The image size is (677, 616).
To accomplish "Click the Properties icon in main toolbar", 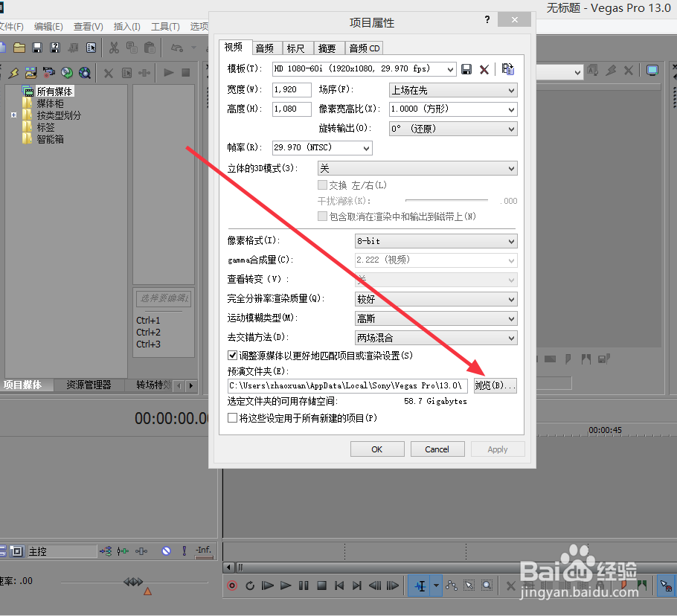I will (91, 48).
